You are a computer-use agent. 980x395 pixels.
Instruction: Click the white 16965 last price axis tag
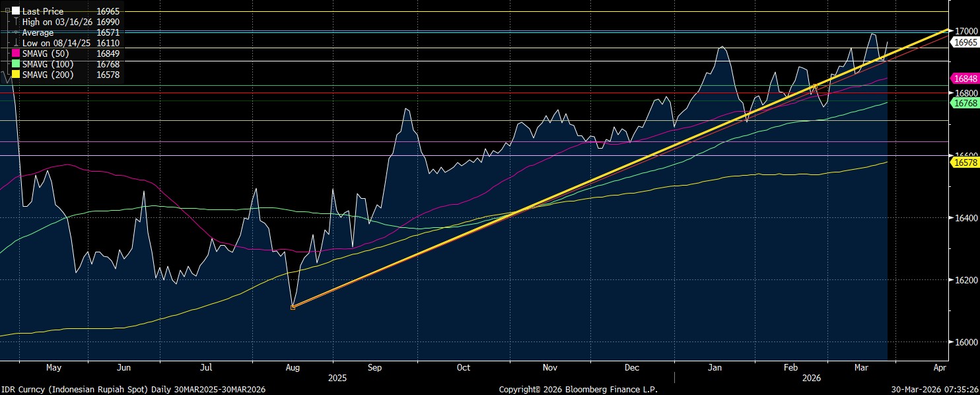pos(964,42)
